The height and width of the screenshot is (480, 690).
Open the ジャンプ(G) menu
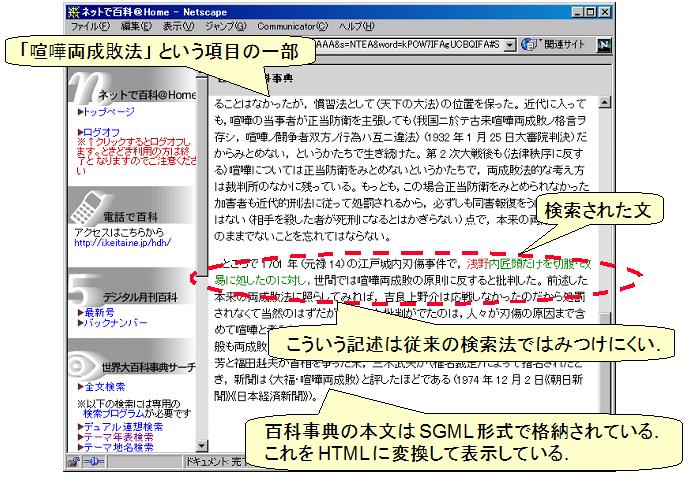point(226,26)
